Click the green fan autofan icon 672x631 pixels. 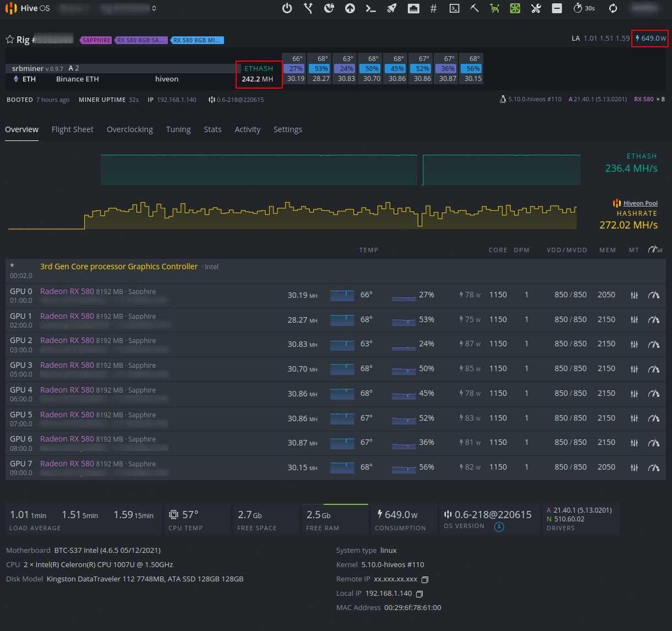click(515, 8)
